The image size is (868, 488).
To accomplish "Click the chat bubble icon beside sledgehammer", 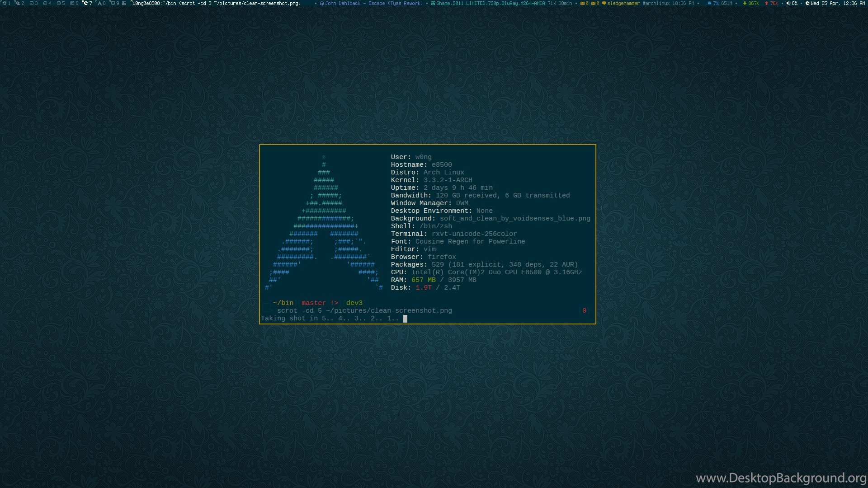I will [x=604, y=4].
